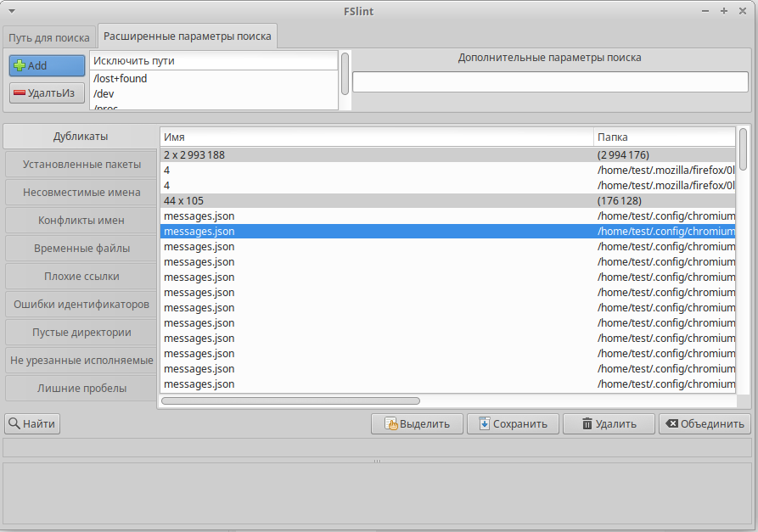Click the extra search parameters input field
Viewport: 758px width, 532px height.
point(550,82)
